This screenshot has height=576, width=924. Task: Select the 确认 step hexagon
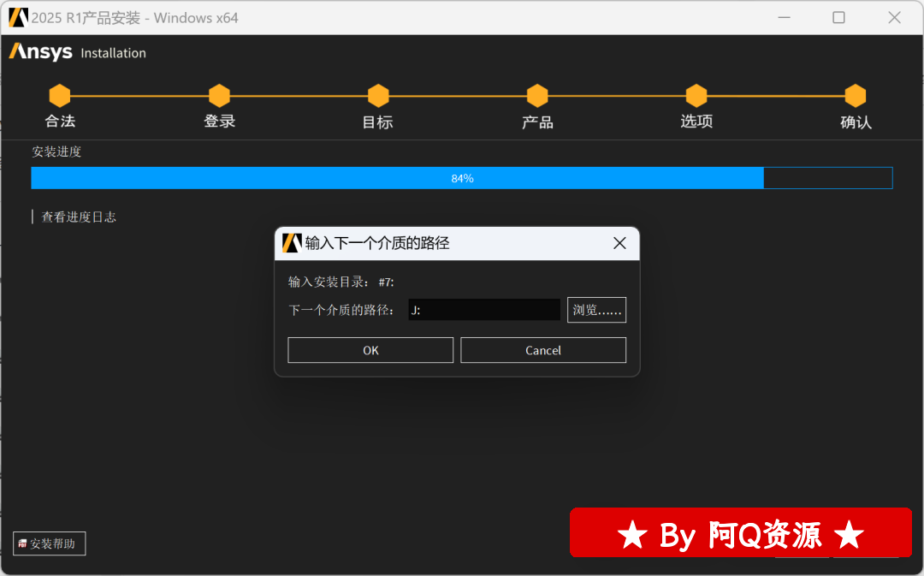[856, 96]
